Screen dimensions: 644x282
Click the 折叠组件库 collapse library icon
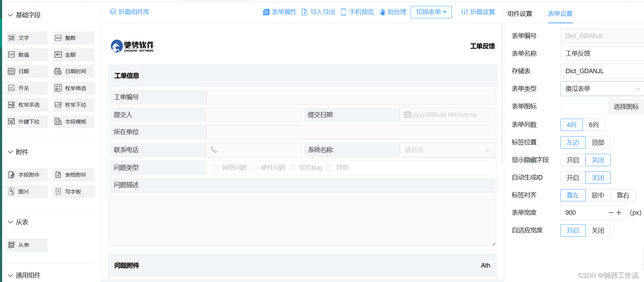(x=113, y=12)
